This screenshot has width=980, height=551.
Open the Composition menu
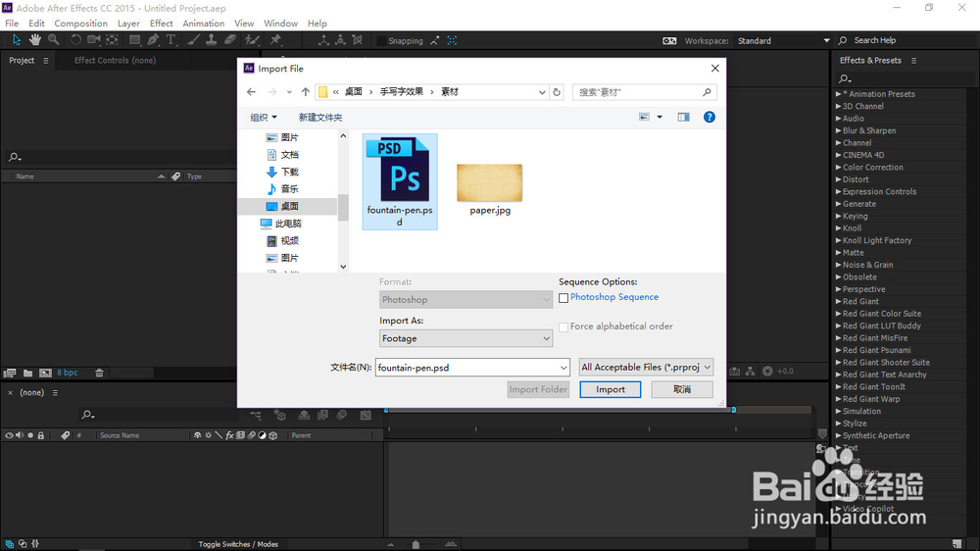click(x=80, y=24)
